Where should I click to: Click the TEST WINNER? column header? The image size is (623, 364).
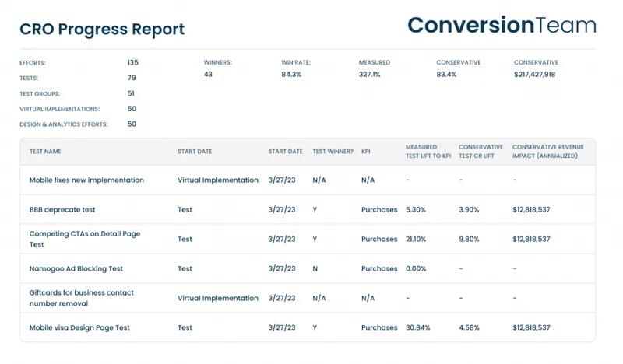tap(333, 152)
